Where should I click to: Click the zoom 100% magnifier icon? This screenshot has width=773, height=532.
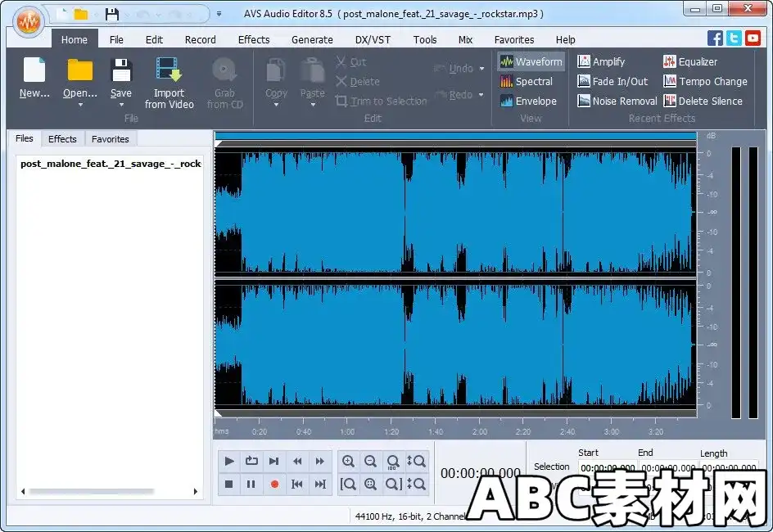tap(393, 462)
